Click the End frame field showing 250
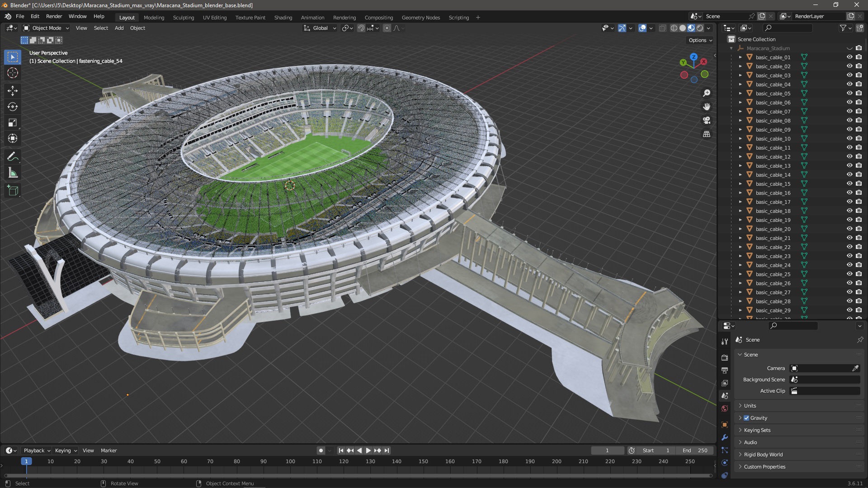Image resolution: width=868 pixels, height=488 pixels. point(695,450)
